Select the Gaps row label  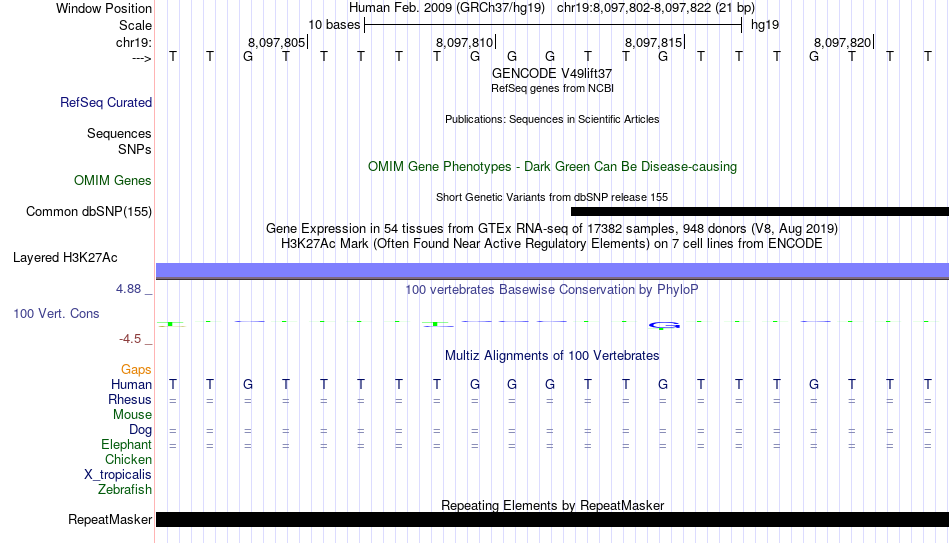coord(136,370)
